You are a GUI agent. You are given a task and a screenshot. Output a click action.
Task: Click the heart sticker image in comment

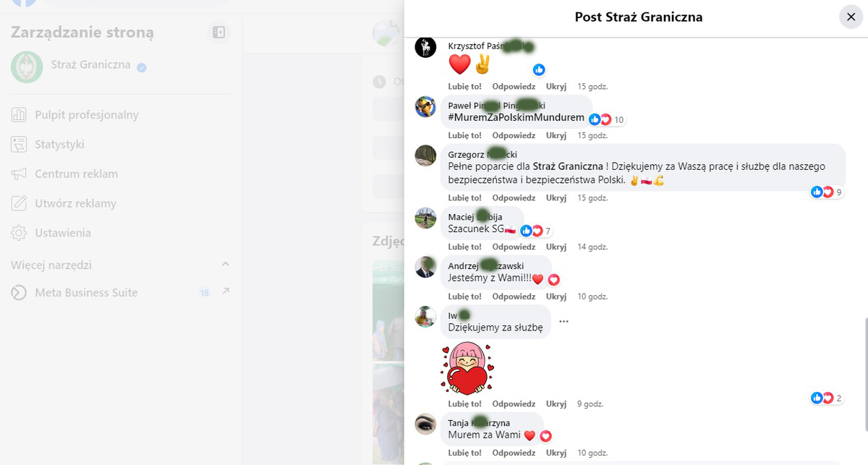pyautogui.click(x=467, y=367)
